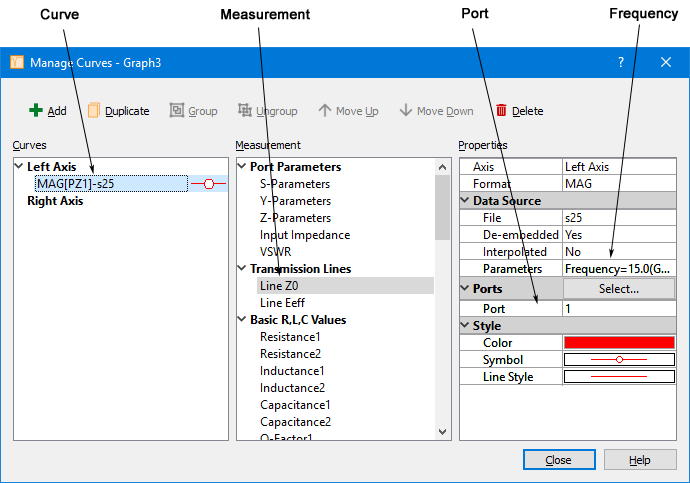
Task: Click the Close button
Action: click(x=559, y=460)
